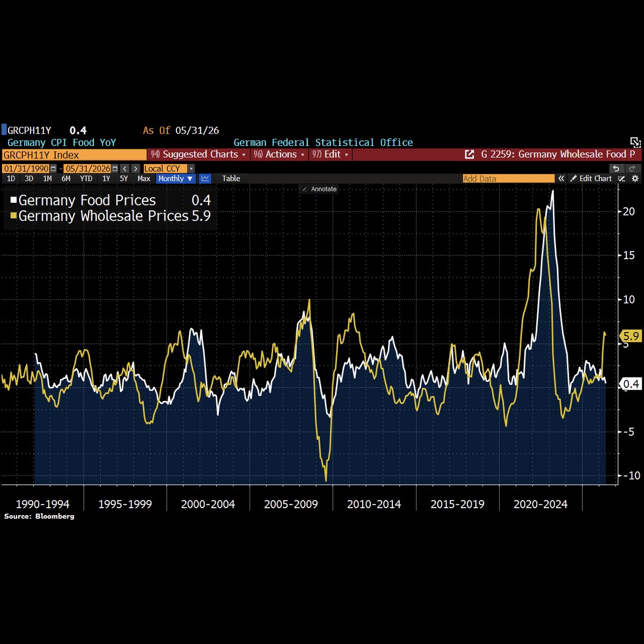Click the Add Data input field
The image size is (644, 644).
[508, 179]
